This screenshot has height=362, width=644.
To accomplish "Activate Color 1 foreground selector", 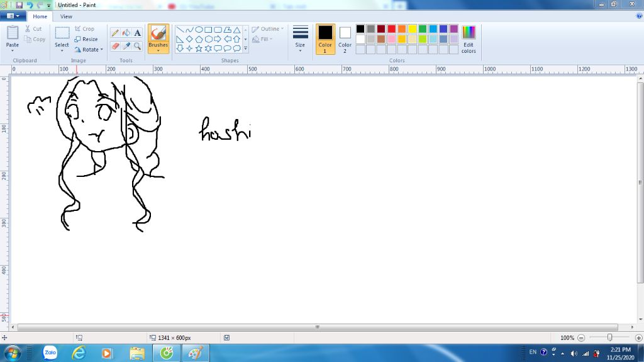I will pos(325,38).
